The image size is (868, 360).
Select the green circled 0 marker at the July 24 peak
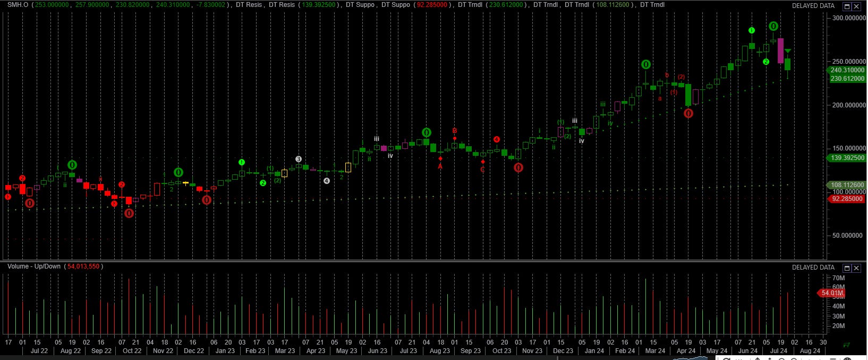774,26
